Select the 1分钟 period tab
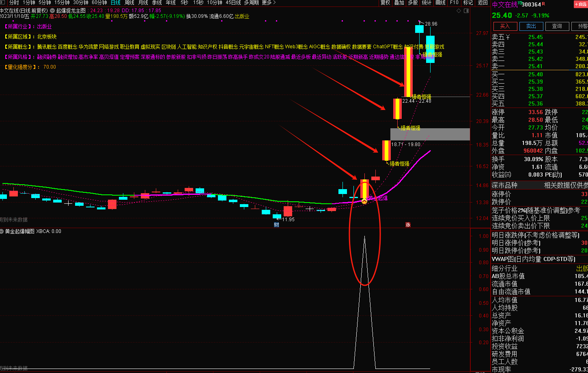The height and width of the screenshot is (373, 588). 29,2
